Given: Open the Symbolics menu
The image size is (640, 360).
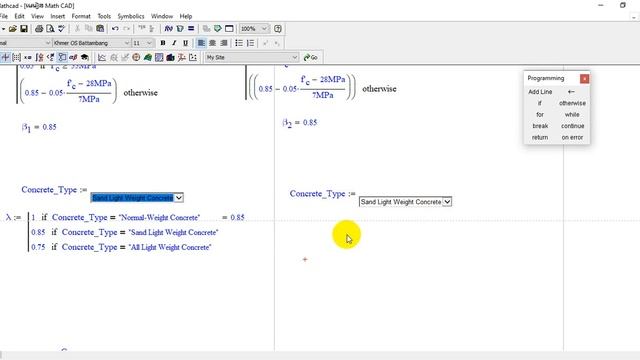Looking at the screenshot, I should click(131, 16).
